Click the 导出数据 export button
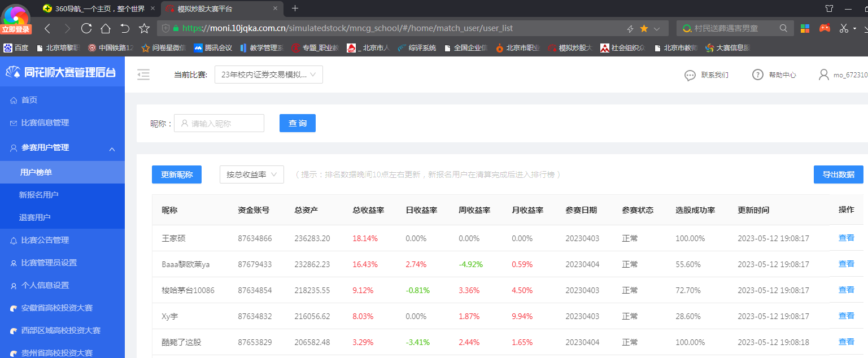The height and width of the screenshot is (358, 868). pos(838,174)
